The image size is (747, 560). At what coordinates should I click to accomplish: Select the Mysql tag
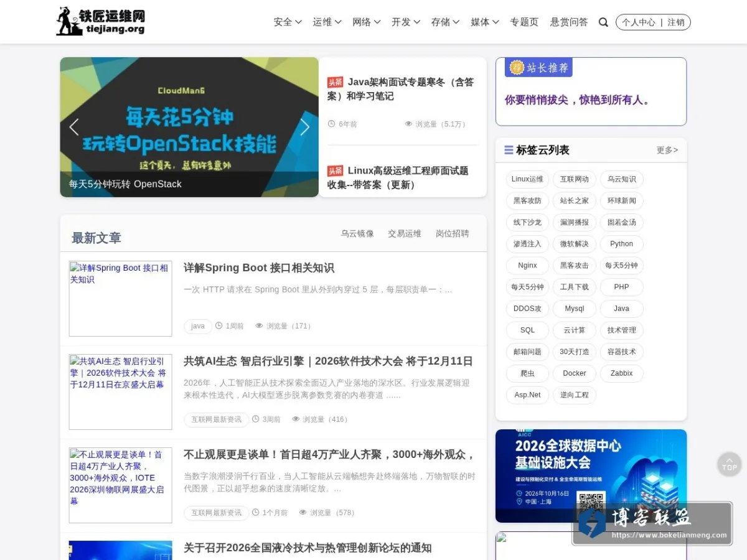pyautogui.click(x=575, y=309)
